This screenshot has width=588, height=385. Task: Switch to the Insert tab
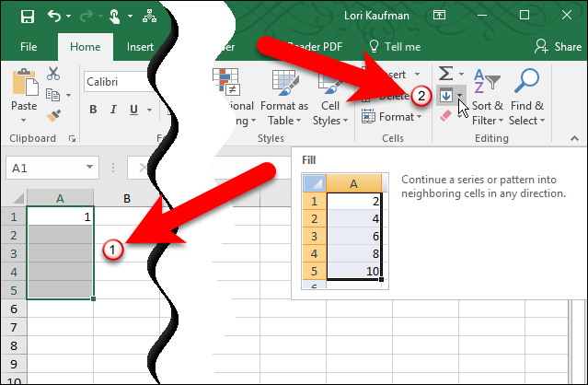point(140,47)
